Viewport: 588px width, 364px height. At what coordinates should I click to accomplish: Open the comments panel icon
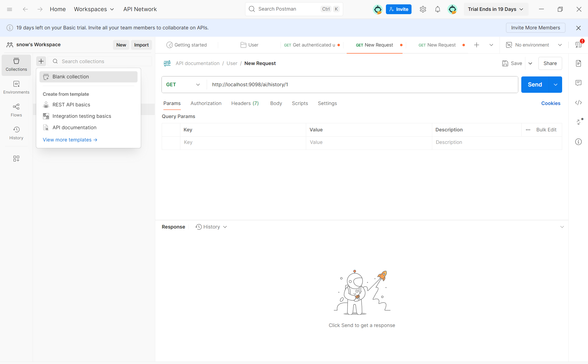click(x=578, y=83)
